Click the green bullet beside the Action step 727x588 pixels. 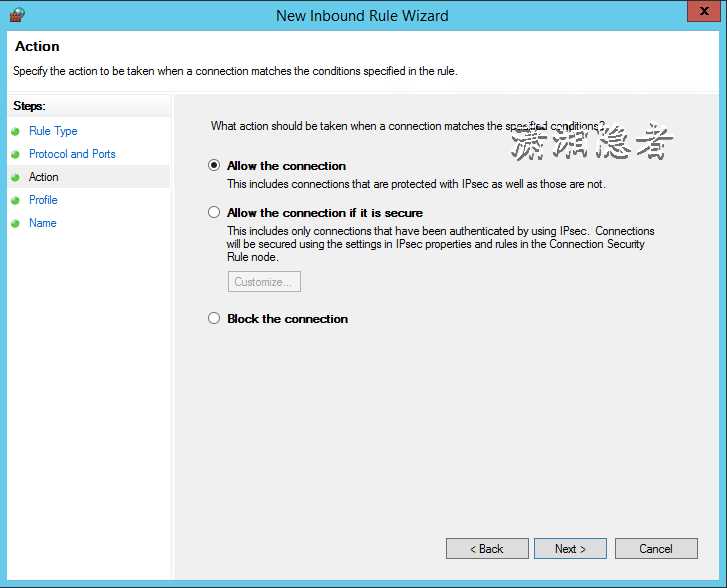(x=15, y=177)
